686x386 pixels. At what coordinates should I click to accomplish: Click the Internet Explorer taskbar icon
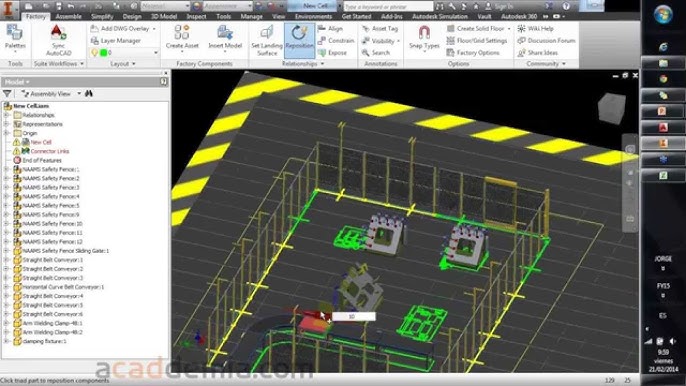663,47
